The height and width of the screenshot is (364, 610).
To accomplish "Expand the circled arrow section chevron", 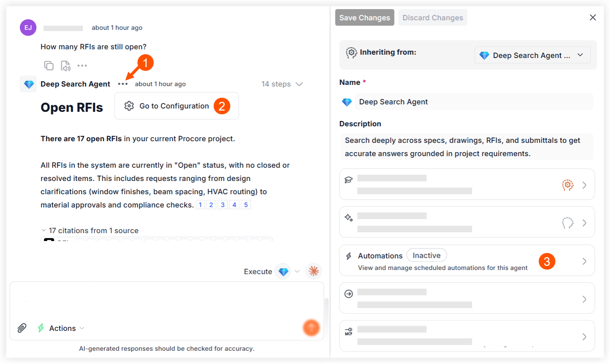I will pyautogui.click(x=584, y=299).
